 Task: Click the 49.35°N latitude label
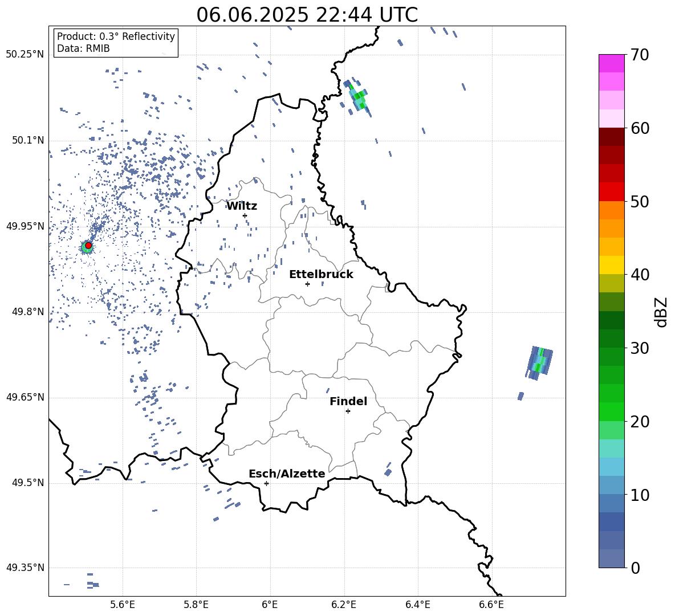click(25, 568)
